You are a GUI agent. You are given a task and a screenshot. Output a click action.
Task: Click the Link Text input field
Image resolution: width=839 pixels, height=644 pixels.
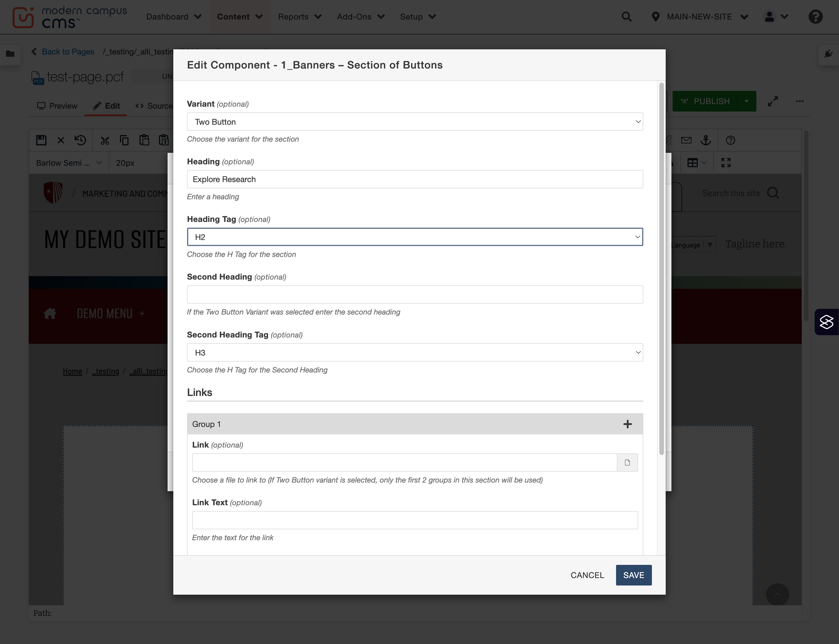(415, 520)
